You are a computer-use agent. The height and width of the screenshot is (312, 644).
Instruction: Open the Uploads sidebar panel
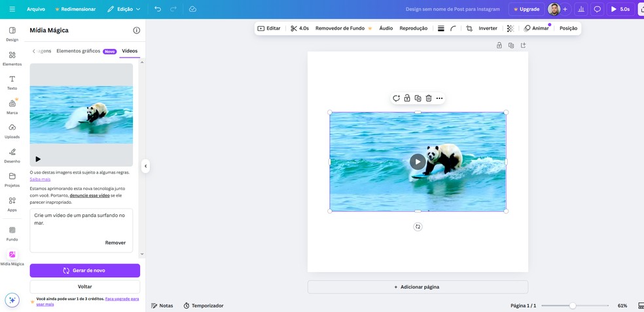(x=12, y=130)
